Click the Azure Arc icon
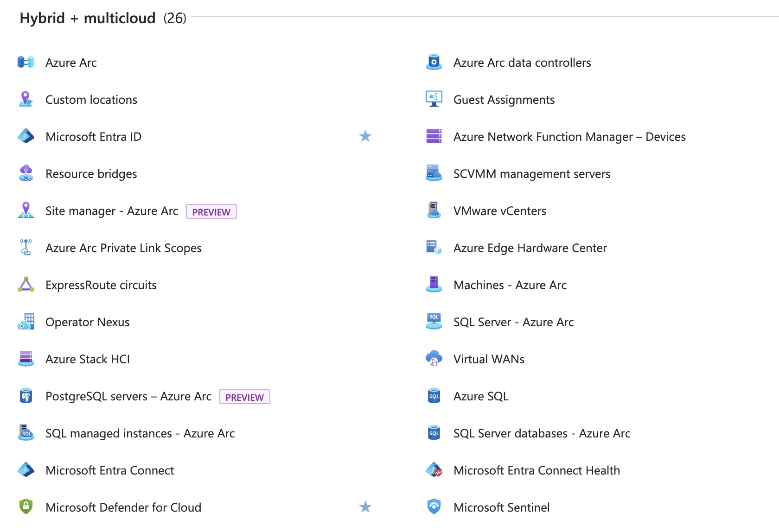779x532 pixels. point(26,62)
